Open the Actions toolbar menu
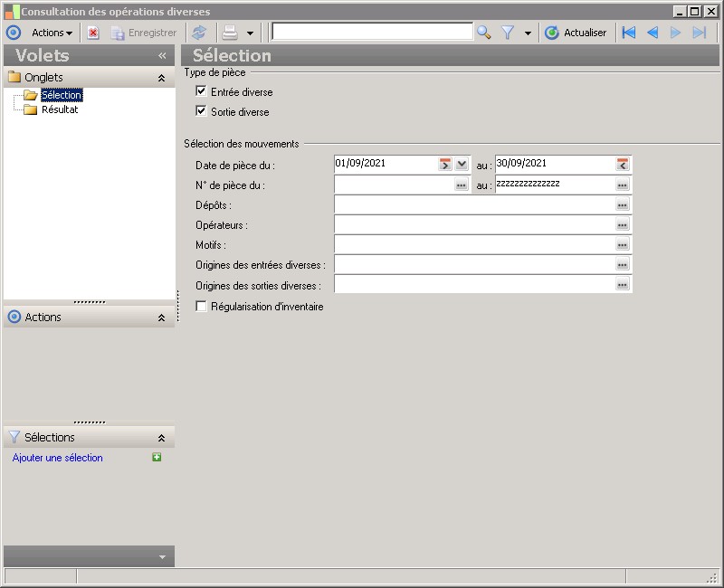The image size is (724, 588). (x=52, y=33)
